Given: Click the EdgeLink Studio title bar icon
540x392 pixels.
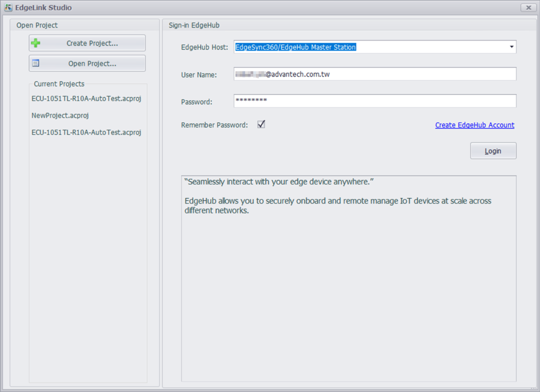Looking at the screenshot, I should (8, 8).
